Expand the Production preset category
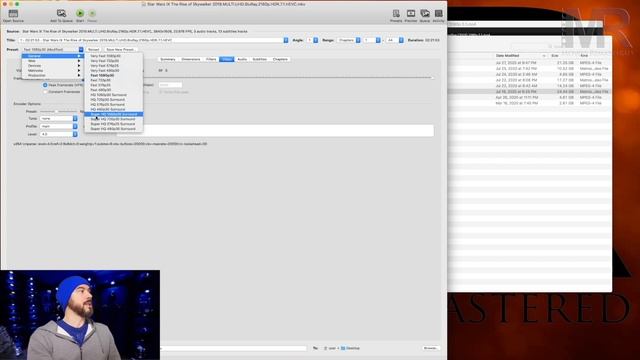The height and width of the screenshot is (360, 640). click(53, 76)
